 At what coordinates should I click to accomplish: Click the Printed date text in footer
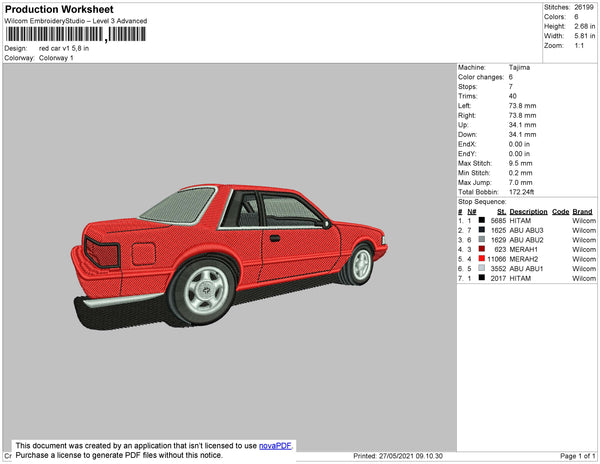tap(398, 456)
